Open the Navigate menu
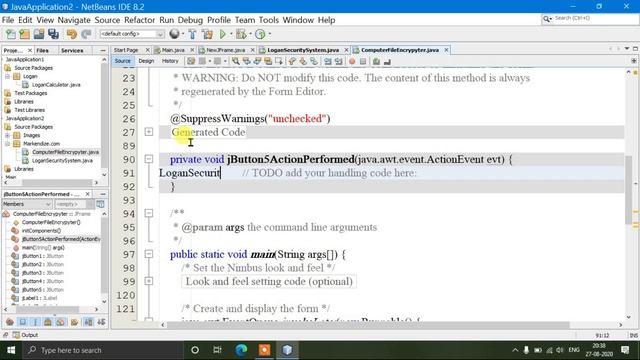The width and height of the screenshot is (640, 360). [x=74, y=20]
